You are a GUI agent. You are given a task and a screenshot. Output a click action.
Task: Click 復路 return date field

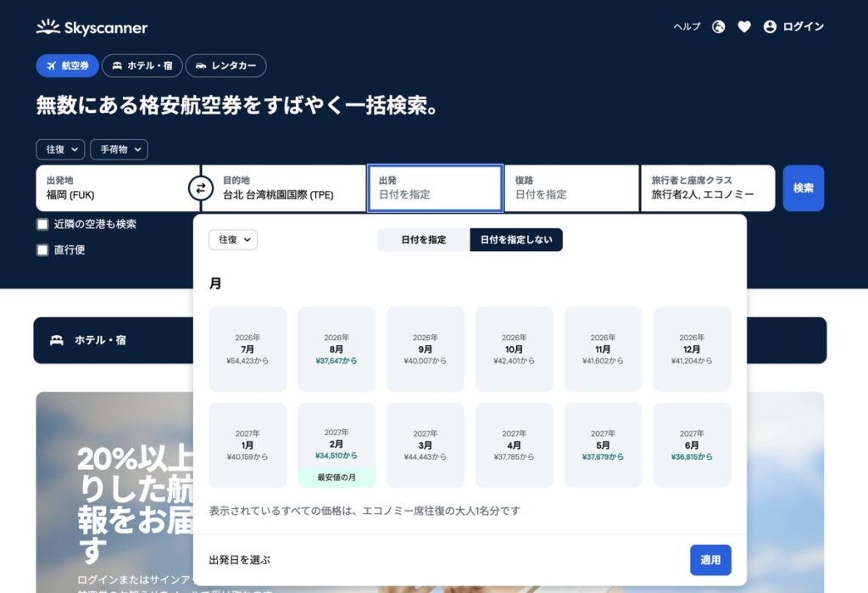click(x=571, y=187)
